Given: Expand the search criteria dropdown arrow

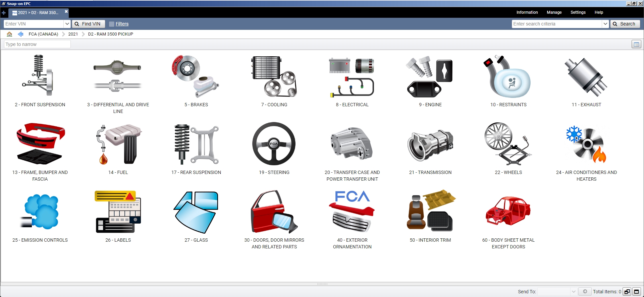Looking at the screenshot, I should [605, 24].
